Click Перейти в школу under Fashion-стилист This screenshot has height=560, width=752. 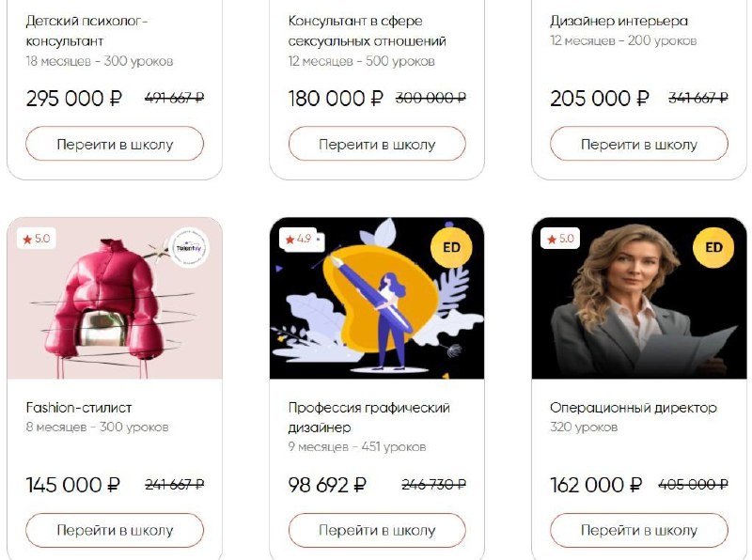115,530
